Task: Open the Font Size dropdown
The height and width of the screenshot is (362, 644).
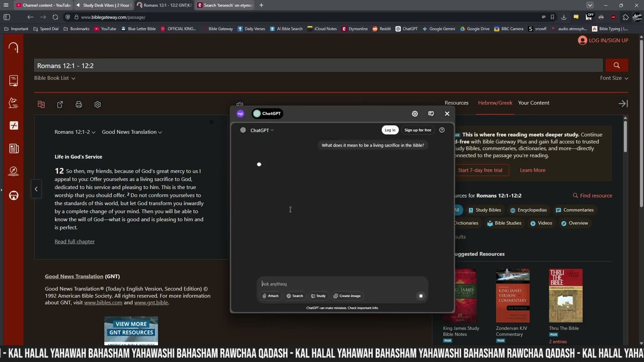Action: (x=614, y=78)
